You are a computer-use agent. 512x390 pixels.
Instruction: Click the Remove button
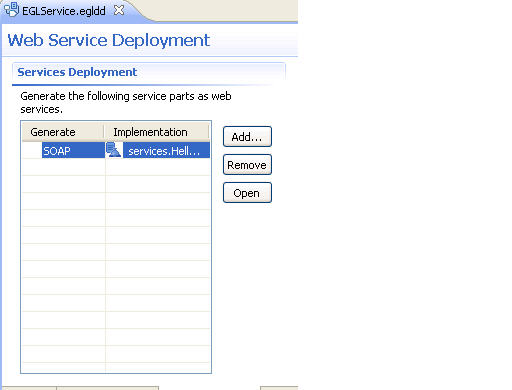click(x=247, y=165)
